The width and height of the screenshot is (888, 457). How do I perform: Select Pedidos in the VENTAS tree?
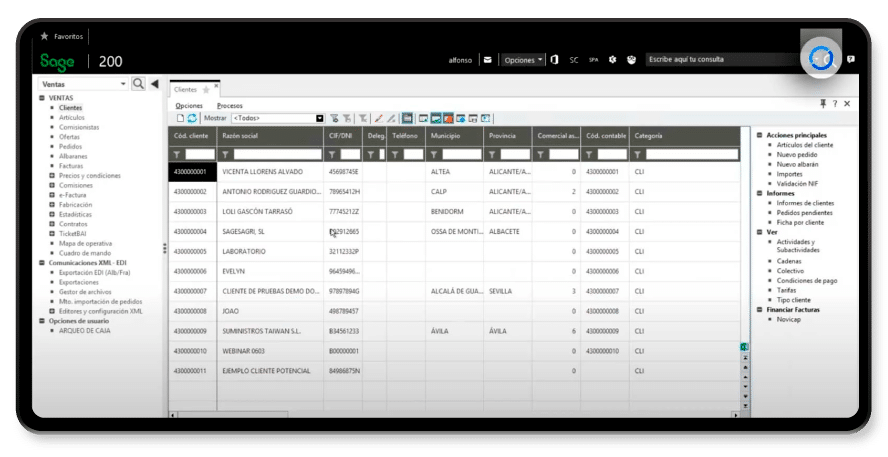coord(70,147)
